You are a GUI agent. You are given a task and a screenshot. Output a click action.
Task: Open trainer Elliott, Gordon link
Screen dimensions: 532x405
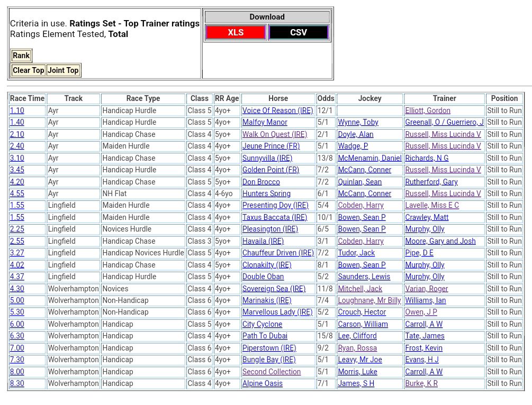[x=428, y=111]
